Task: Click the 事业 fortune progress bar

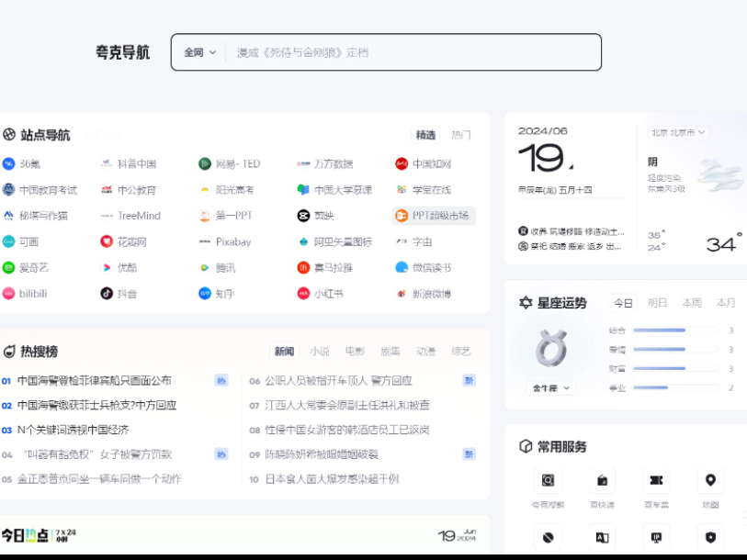Action: point(675,387)
